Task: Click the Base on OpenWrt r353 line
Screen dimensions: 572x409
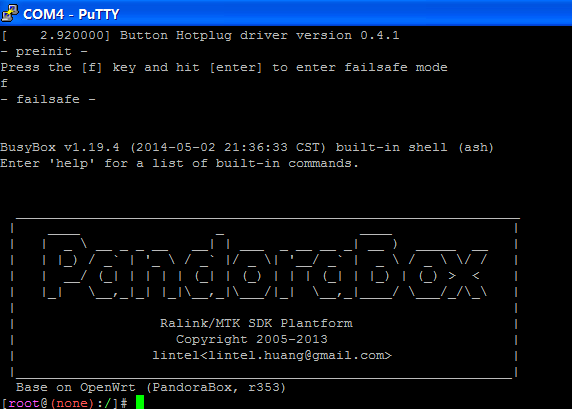Action: 151,387
